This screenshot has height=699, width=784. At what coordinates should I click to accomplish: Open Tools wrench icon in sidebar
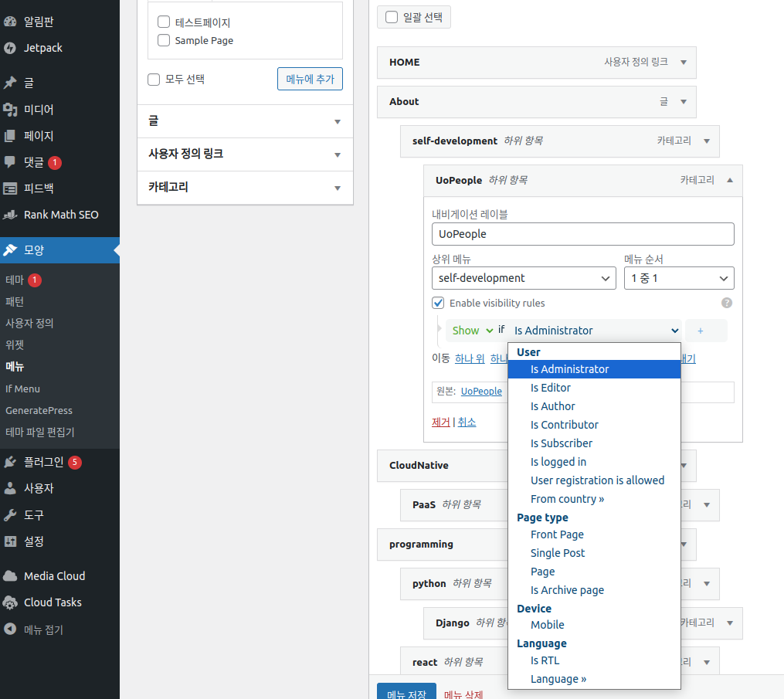(x=10, y=515)
